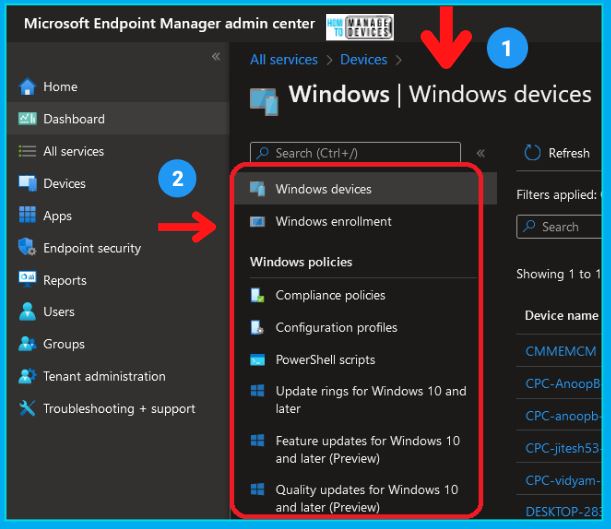Open device CPC-AnoopB
The width and height of the screenshot is (611, 529).
click(x=563, y=384)
